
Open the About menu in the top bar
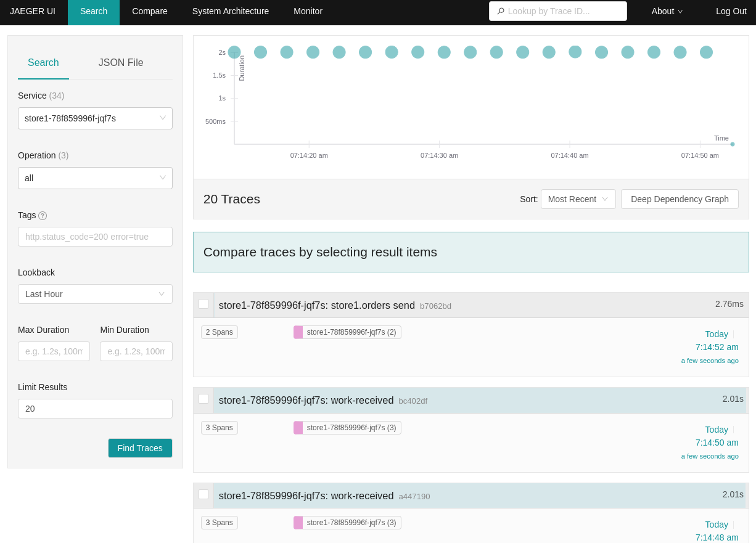667,11
